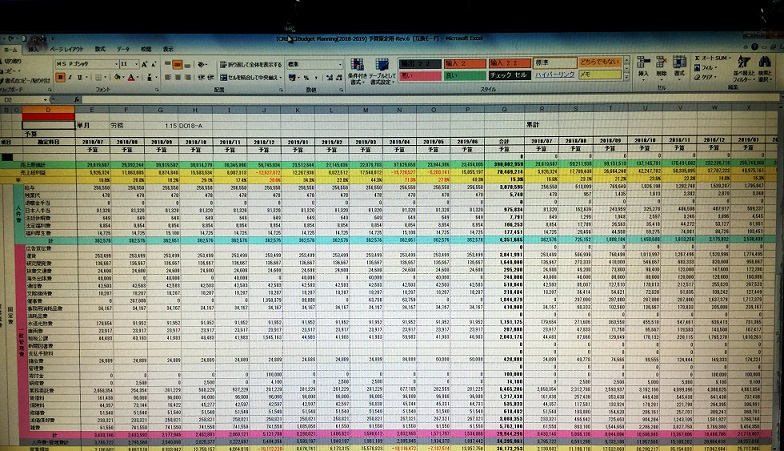The height and width of the screenshot is (451, 784).
Task: Toggle underline formatting button
Action: coord(79,78)
